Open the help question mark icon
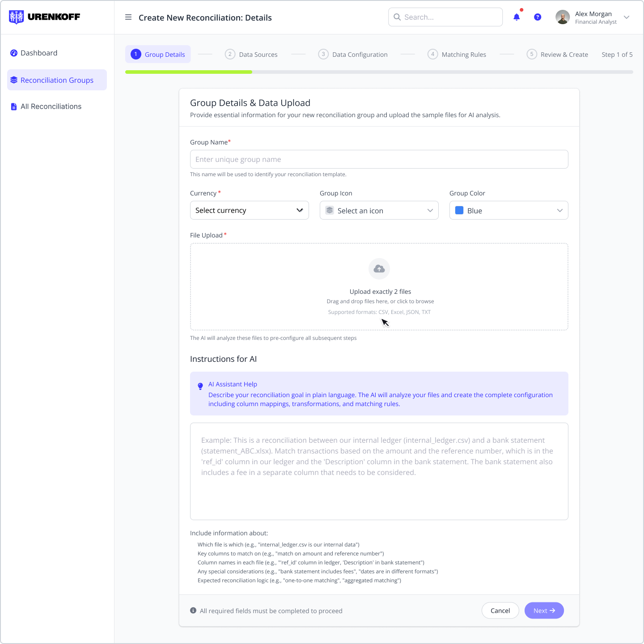 coord(538,17)
